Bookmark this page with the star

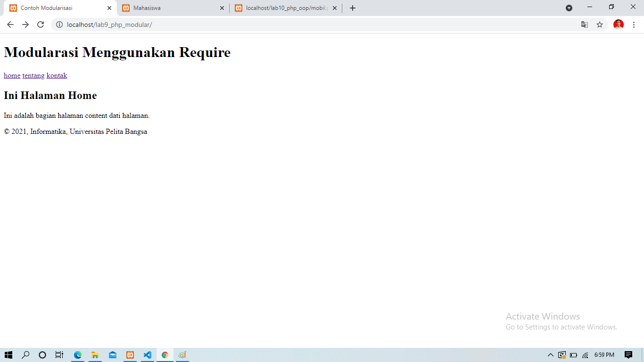click(x=600, y=25)
